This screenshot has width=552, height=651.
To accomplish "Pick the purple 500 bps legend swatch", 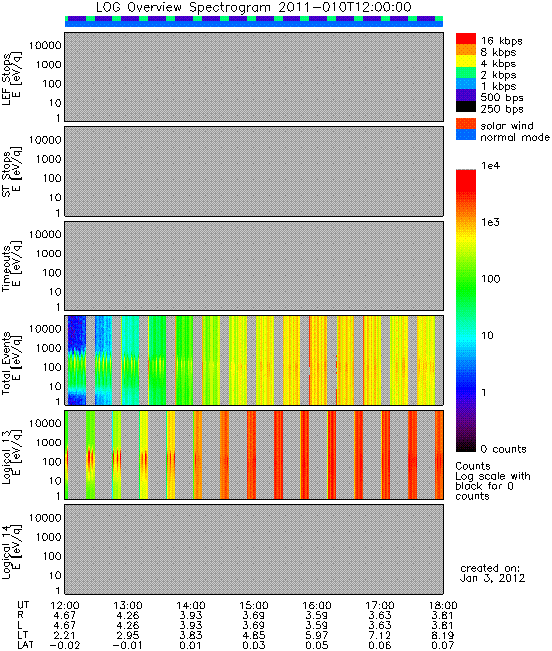I will click(x=466, y=95).
